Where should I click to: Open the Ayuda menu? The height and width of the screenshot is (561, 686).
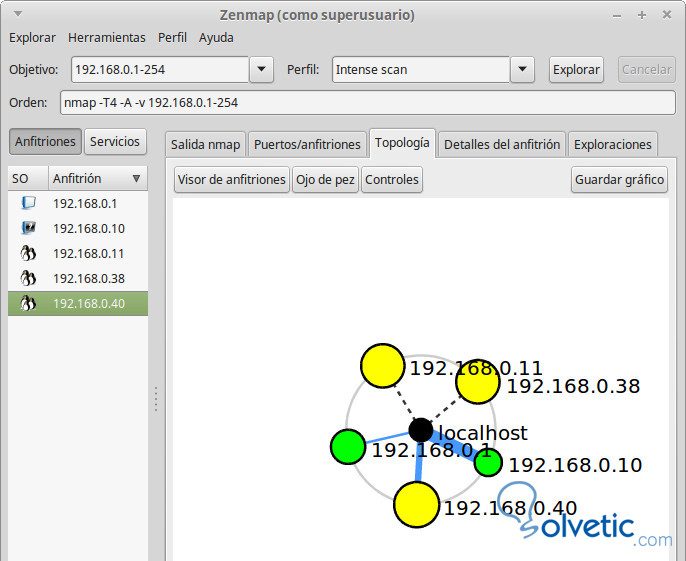(x=216, y=38)
